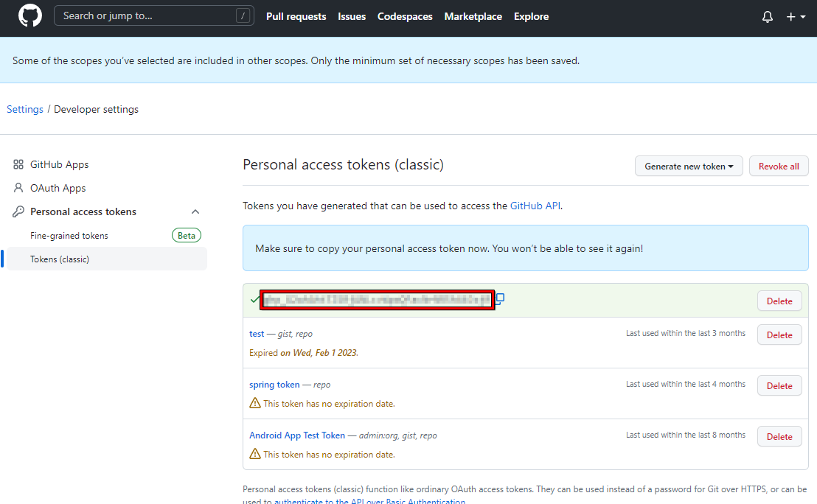Open the notifications bell

click(767, 17)
